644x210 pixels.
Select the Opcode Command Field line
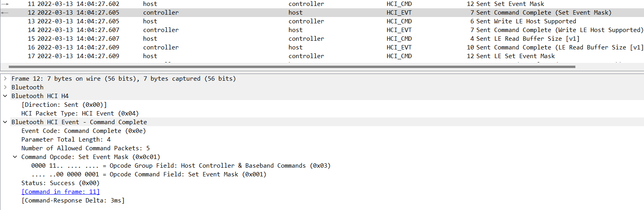click(149, 174)
